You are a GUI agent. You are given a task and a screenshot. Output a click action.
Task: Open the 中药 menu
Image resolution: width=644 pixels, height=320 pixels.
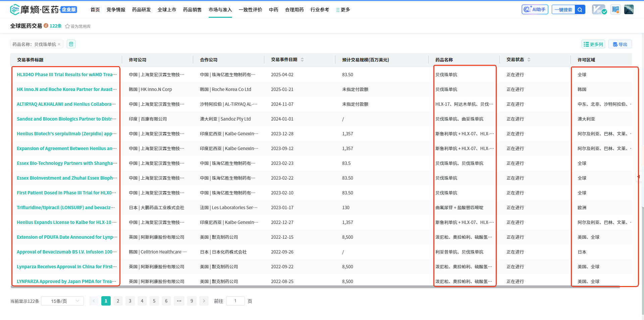point(274,10)
